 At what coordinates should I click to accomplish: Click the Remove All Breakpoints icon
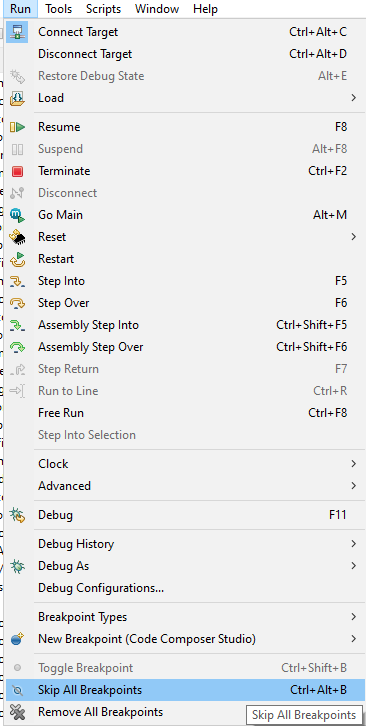18,712
